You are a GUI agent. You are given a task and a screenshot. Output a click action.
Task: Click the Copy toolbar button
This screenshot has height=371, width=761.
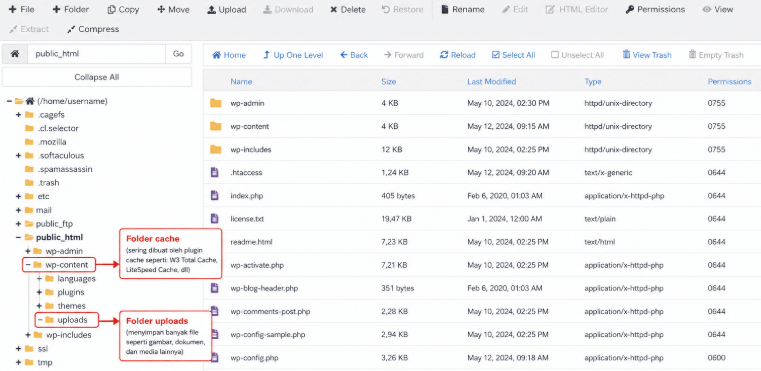point(123,9)
